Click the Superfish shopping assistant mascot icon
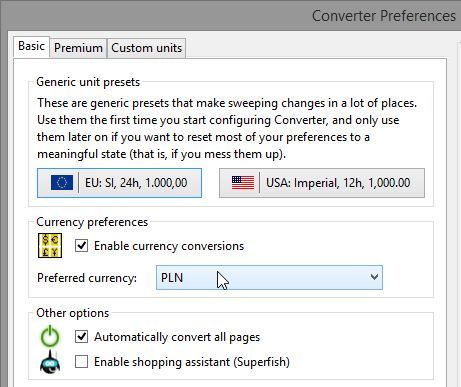 click(x=50, y=362)
